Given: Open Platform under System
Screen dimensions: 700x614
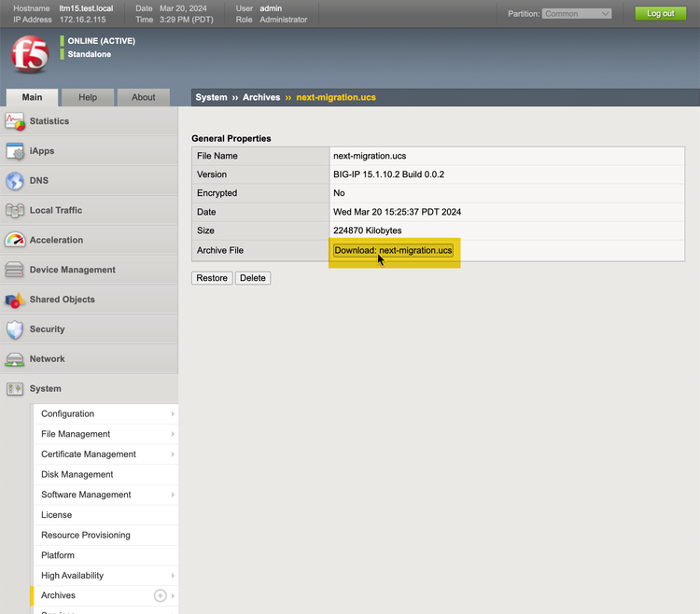Looking at the screenshot, I should [x=58, y=555].
